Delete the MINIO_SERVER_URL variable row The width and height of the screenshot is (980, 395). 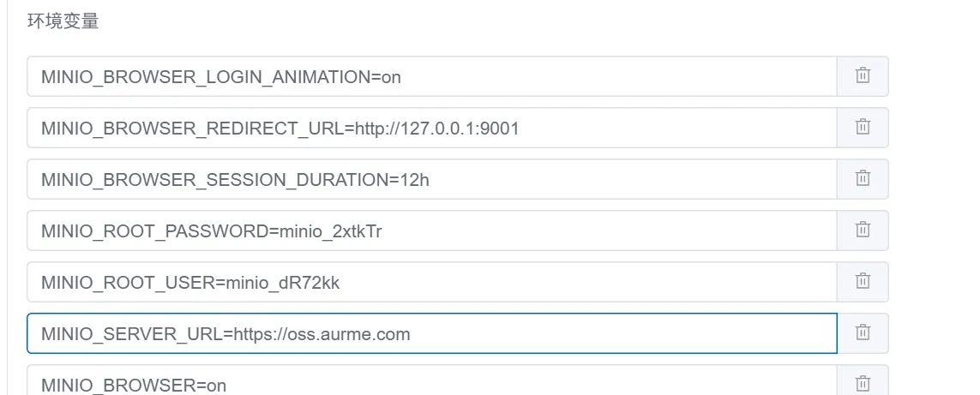coord(863,333)
